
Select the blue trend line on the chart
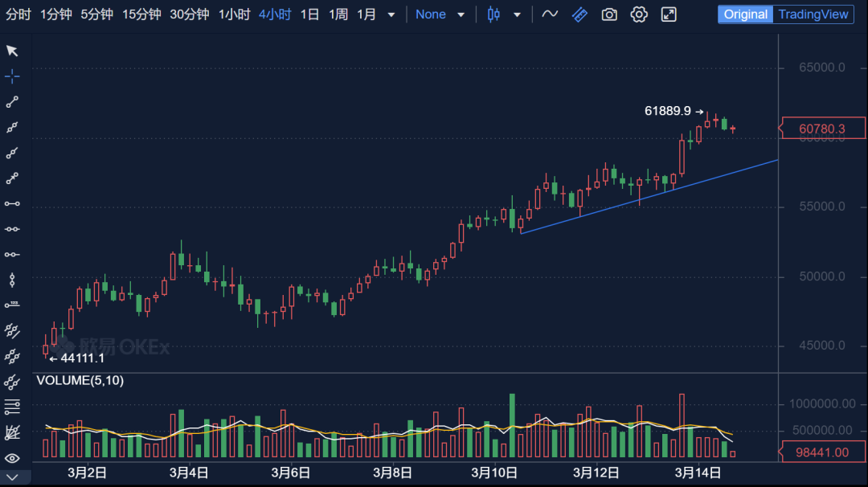[x=649, y=196]
